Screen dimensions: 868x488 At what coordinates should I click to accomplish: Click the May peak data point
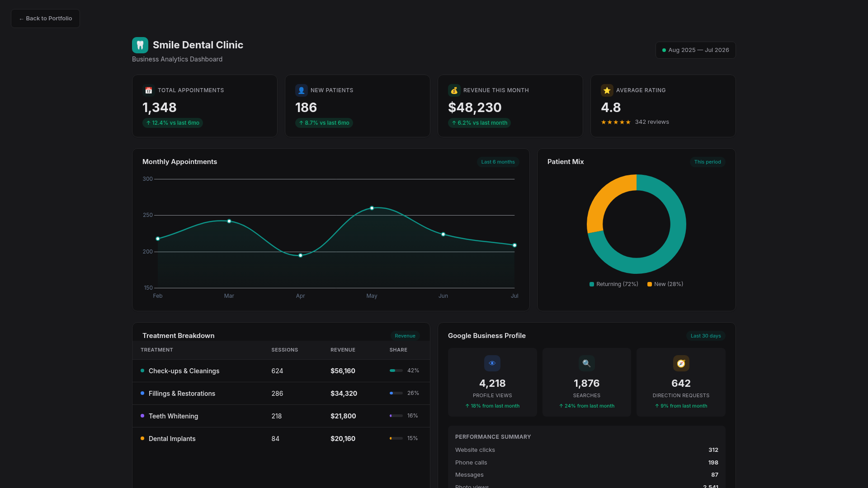click(372, 208)
